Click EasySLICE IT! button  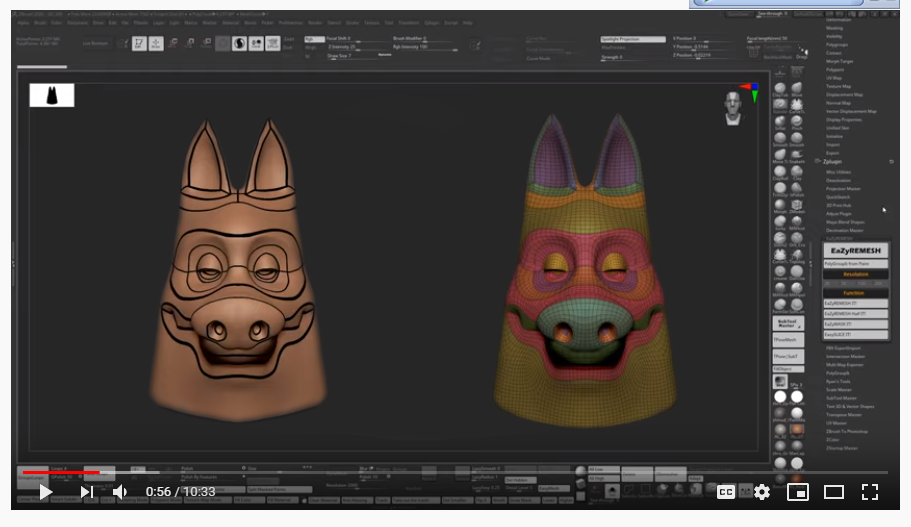pyautogui.click(x=855, y=335)
